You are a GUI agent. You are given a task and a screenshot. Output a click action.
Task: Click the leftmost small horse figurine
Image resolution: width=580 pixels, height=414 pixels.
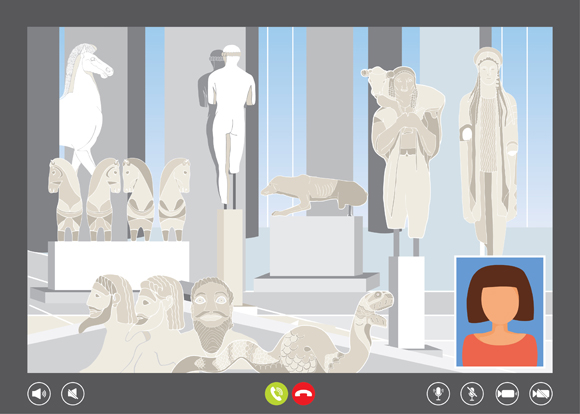click(66, 199)
